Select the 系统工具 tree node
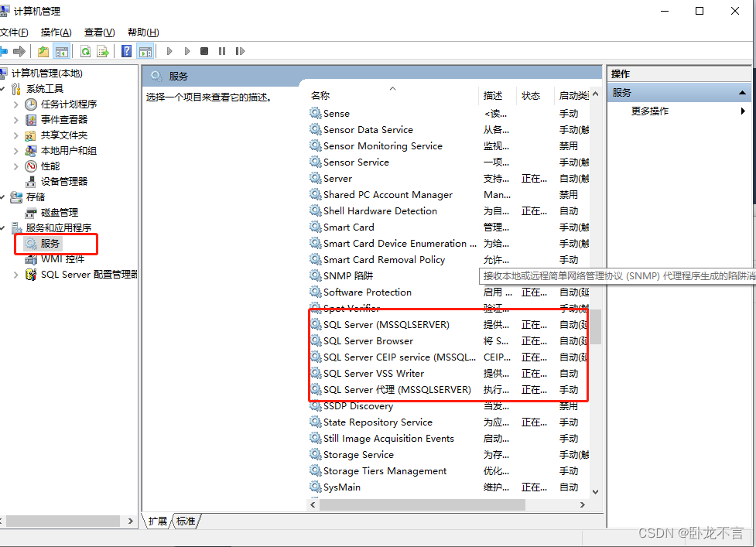 (45, 89)
